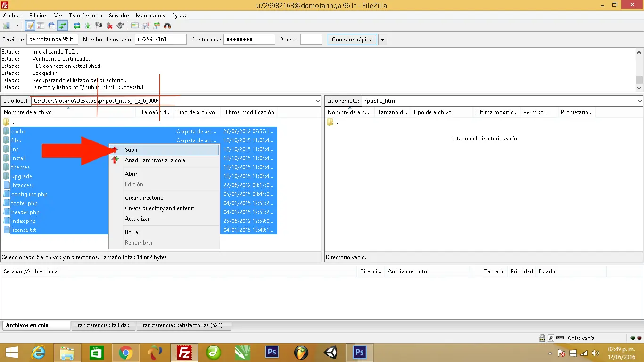
Task: Select the files folder in local list
Action: click(16, 140)
